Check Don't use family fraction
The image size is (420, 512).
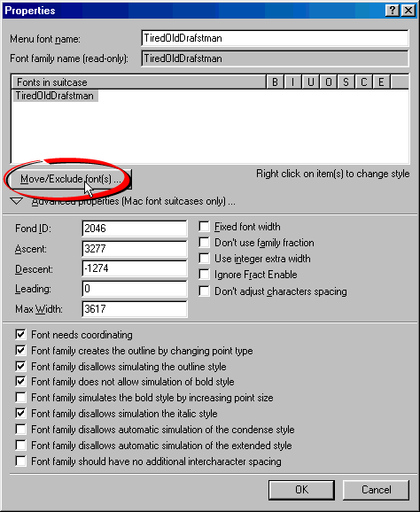pyautogui.click(x=205, y=243)
